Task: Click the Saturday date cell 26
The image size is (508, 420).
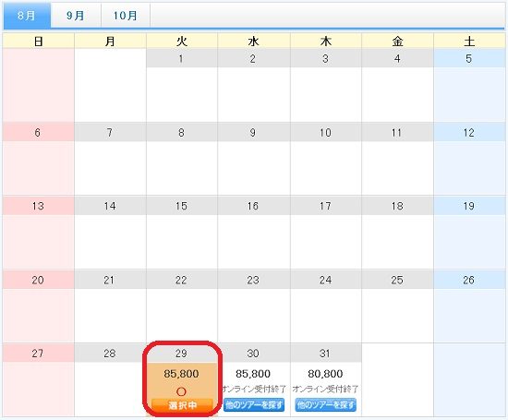Action: tap(469, 306)
